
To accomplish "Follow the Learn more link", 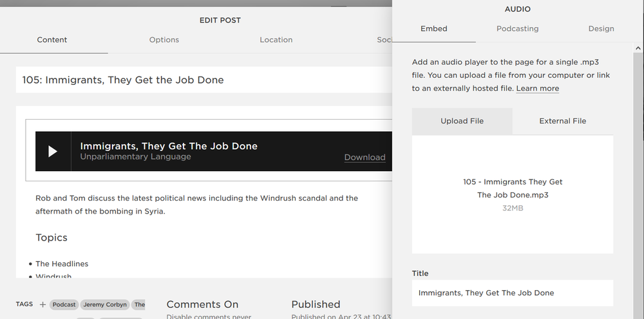I will (x=537, y=88).
